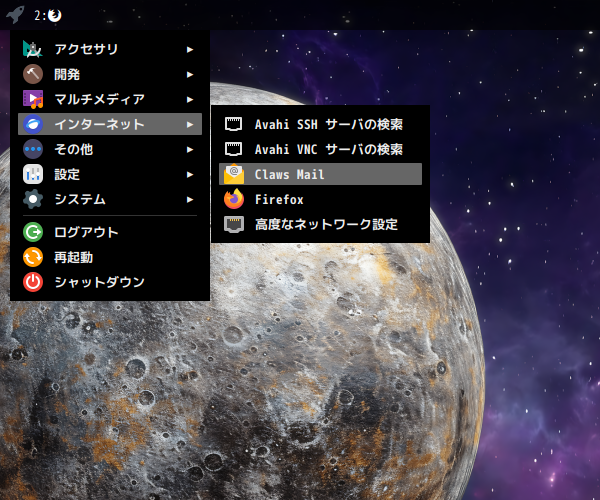Image resolution: width=600 pixels, height=500 pixels.
Task: Open the アクセサリ menu entry
Action: 110,49
